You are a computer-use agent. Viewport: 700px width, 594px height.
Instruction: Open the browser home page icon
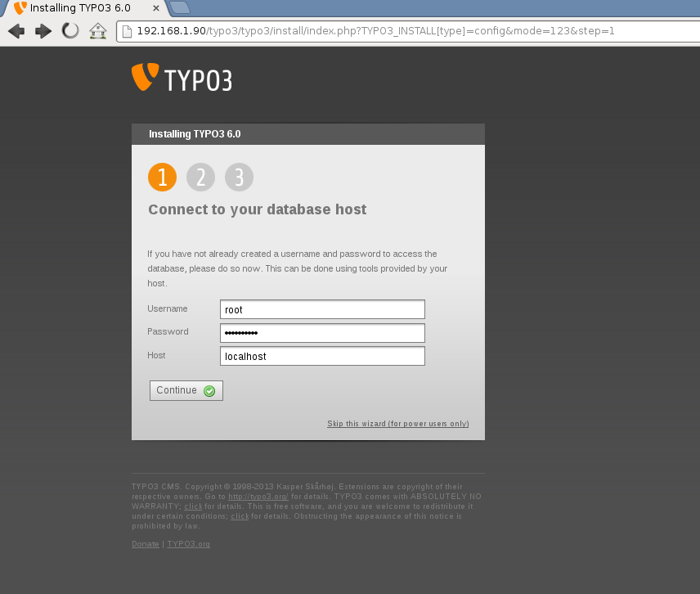tap(98, 32)
